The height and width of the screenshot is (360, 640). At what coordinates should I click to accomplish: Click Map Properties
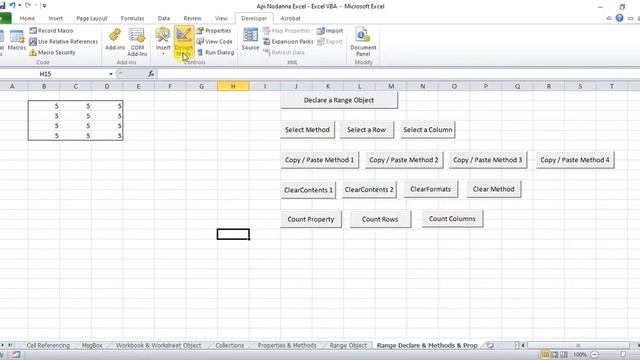pyautogui.click(x=287, y=31)
